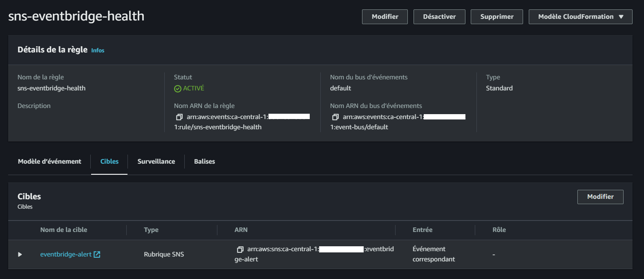This screenshot has width=644, height=279.
Task: Open the Infos link next to Détails de la règle
Action: 98,50
